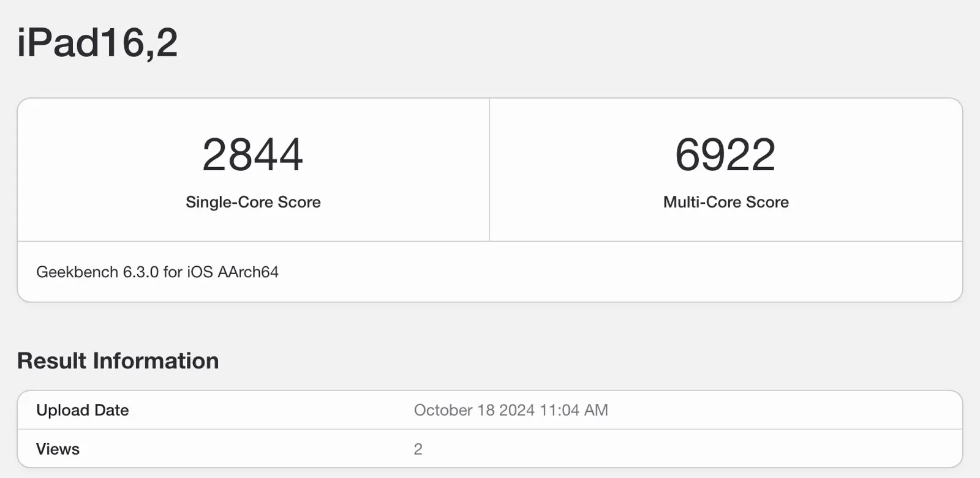Click the year 2024 in upload date
Screen dimensions: 980x478
517,410
